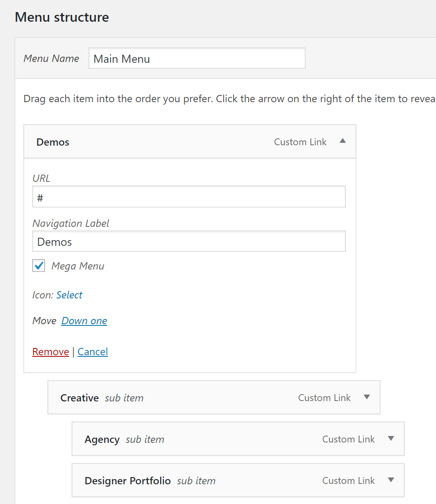
Task: Expand the Designer Portfolio sub item arrow
Action: click(x=391, y=480)
